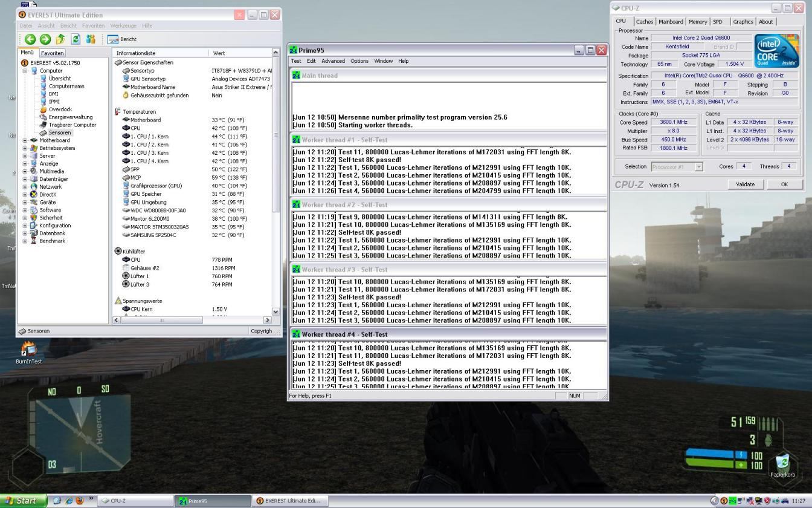The image size is (812, 508).
Task: Expand the Betriebssystem tree node
Action: [x=25, y=148]
